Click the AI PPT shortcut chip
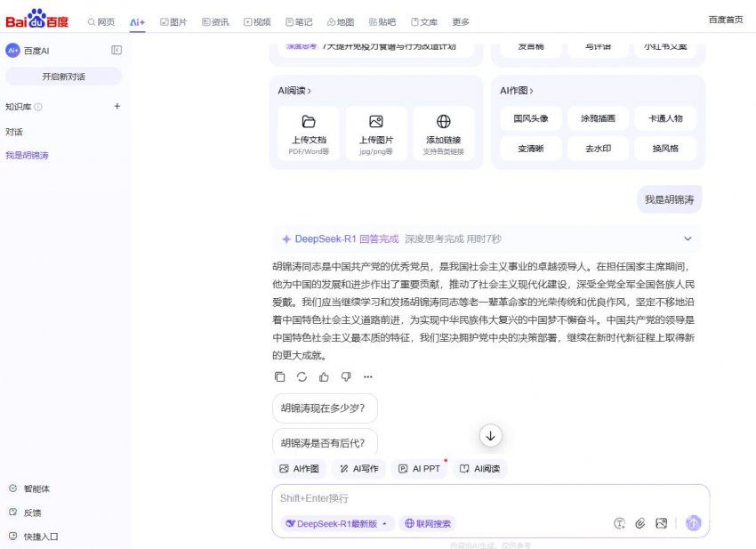Viewport: 756px width, 549px height. tap(419, 468)
